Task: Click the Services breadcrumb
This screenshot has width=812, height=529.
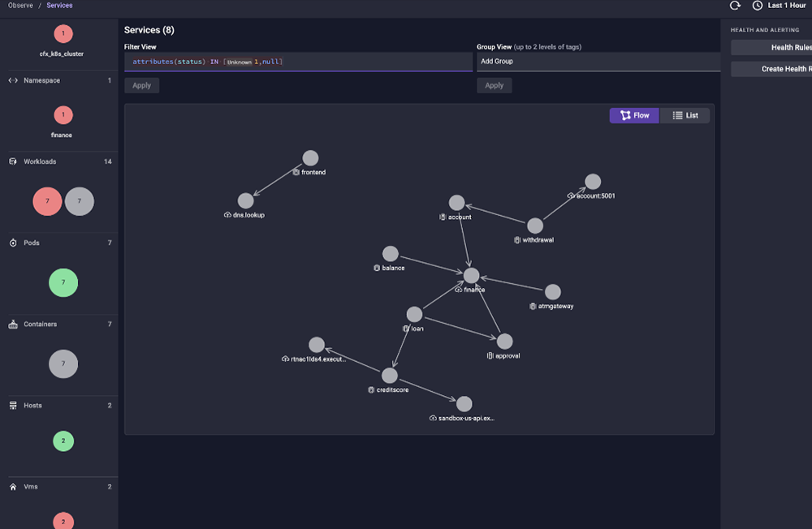Action: click(x=59, y=6)
